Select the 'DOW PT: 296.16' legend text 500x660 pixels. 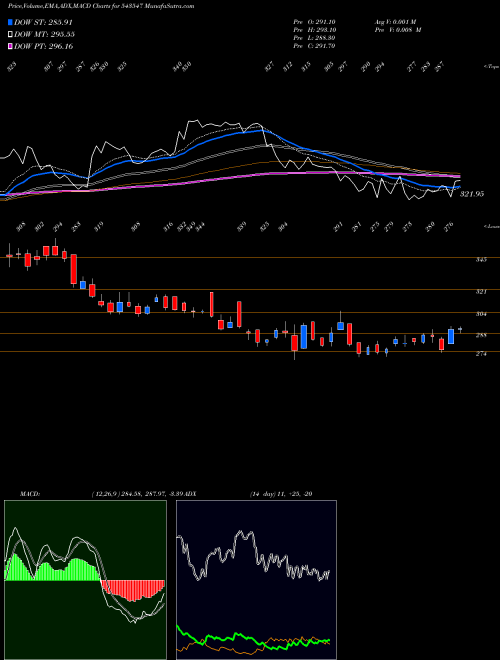[44, 46]
